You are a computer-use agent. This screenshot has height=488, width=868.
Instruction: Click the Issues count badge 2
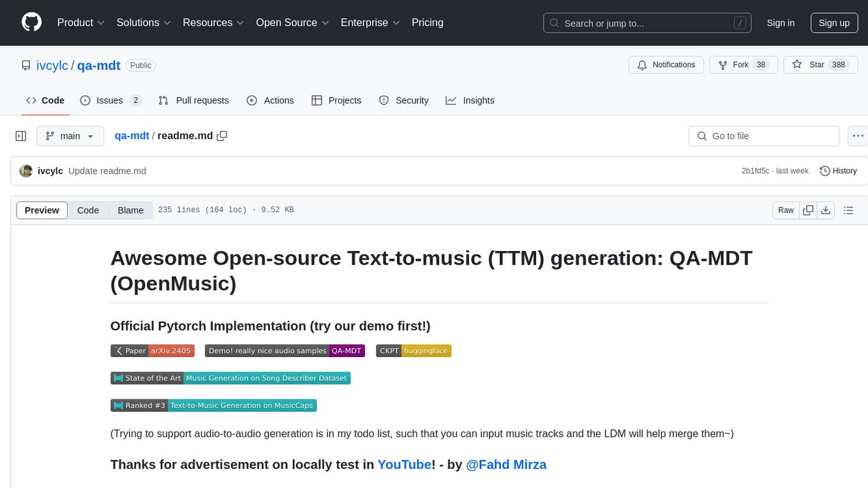(x=135, y=100)
